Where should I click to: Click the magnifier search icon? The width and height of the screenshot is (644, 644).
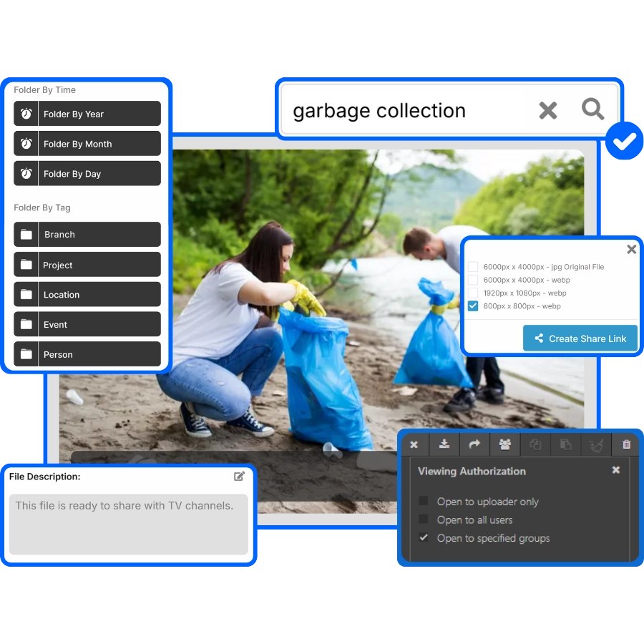(592, 109)
